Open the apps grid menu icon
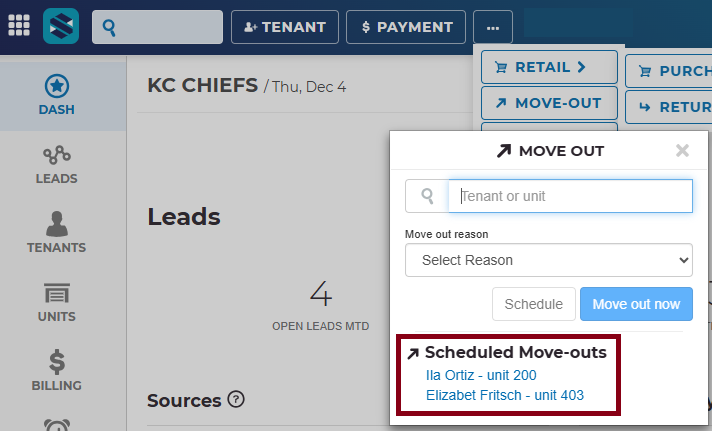Screen dimensions: 712x431 coord(19,26)
